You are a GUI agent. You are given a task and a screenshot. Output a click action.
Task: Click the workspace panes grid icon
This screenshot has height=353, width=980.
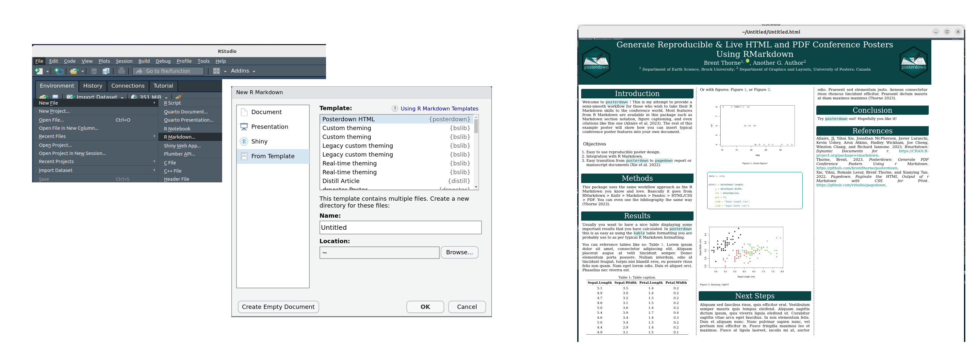[x=217, y=71]
